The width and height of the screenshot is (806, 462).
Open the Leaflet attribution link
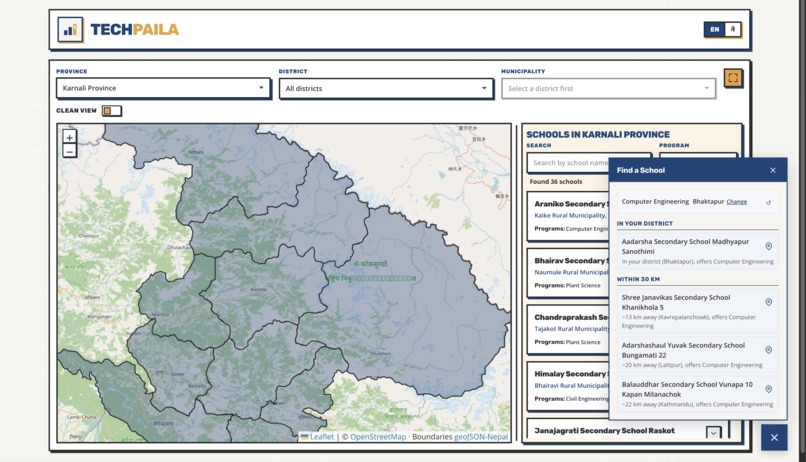coord(322,436)
